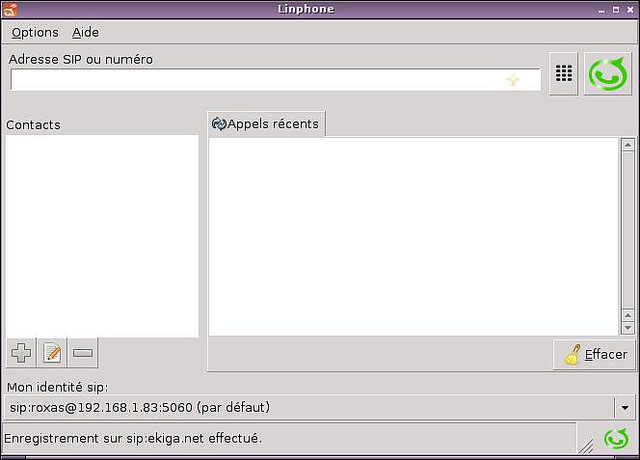Image resolution: width=640 pixels, height=460 pixels.
Task: Open the Options menu
Action: pos(35,32)
